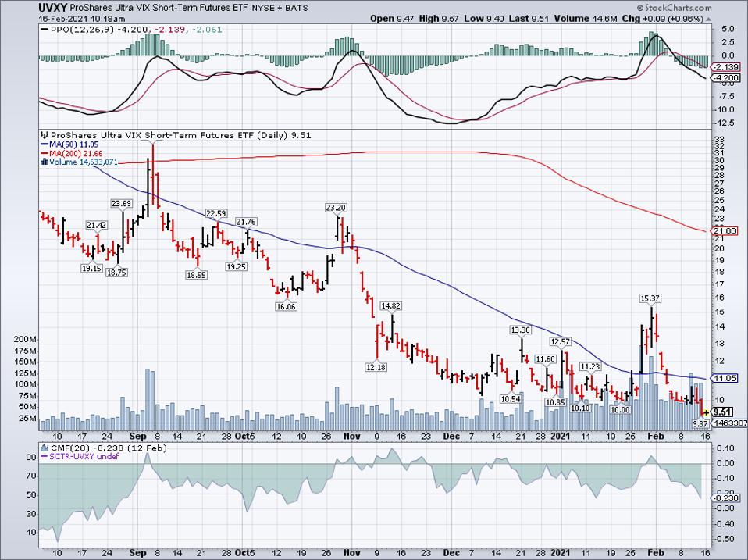Image resolution: width=748 pixels, height=560 pixels.
Task: Click the CMF(20) -0.230 (12 Feb) legend
Action: 108,448
